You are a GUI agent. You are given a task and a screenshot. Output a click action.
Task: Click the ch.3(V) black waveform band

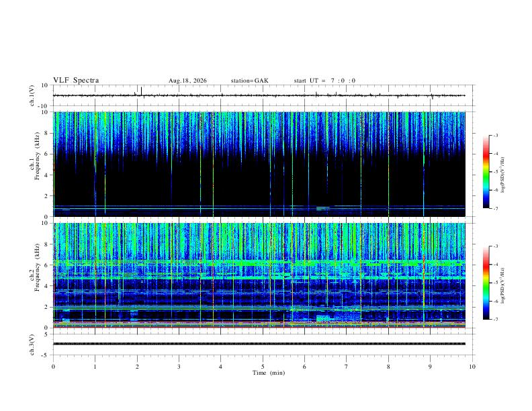coord(259,344)
